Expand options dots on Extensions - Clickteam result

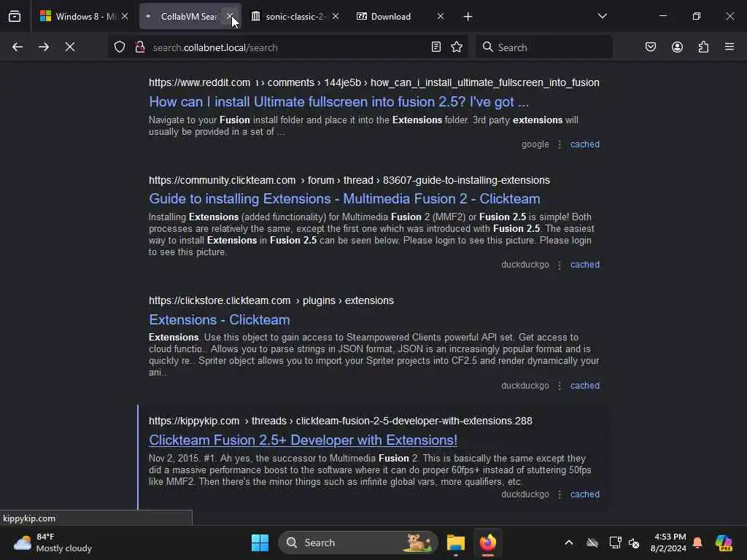560,386
